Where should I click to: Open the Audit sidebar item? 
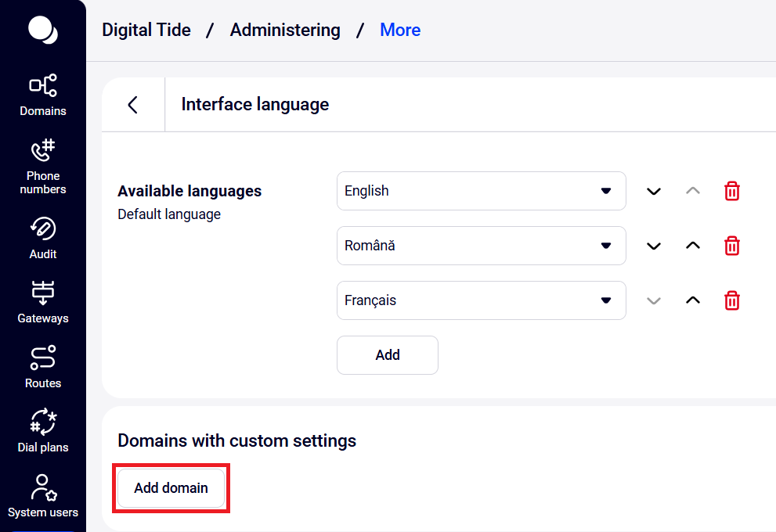point(43,239)
